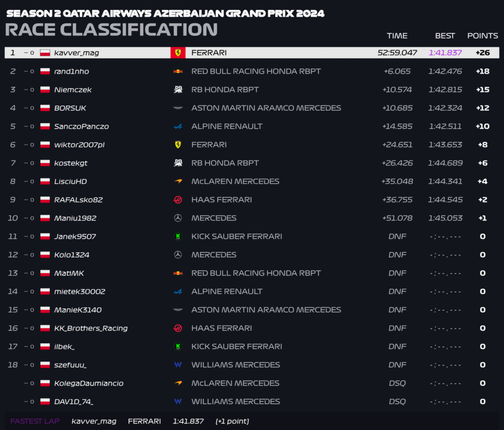This screenshot has height=430, width=504.
Task: Click McLaren logo next to LisciuHD
Action: (178, 181)
